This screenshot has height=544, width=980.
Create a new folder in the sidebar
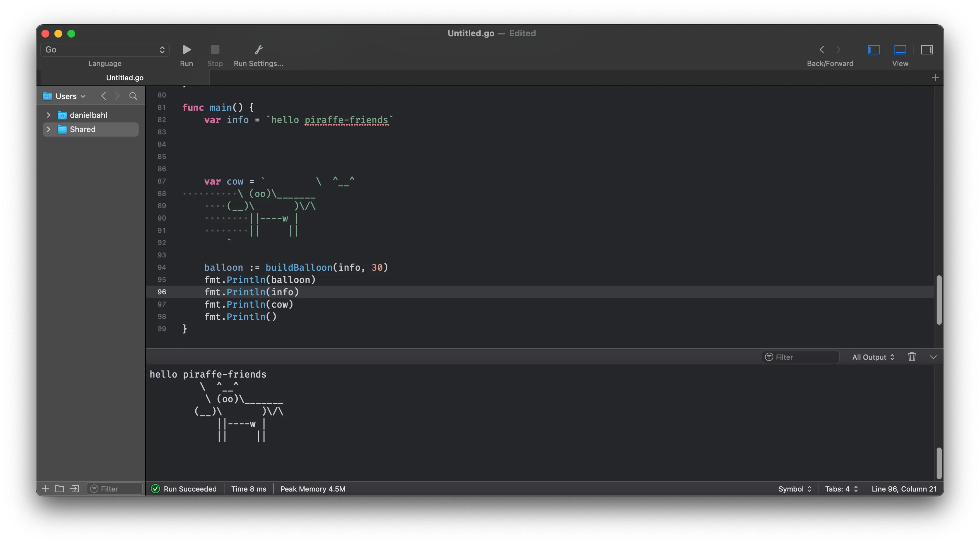click(59, 489)
